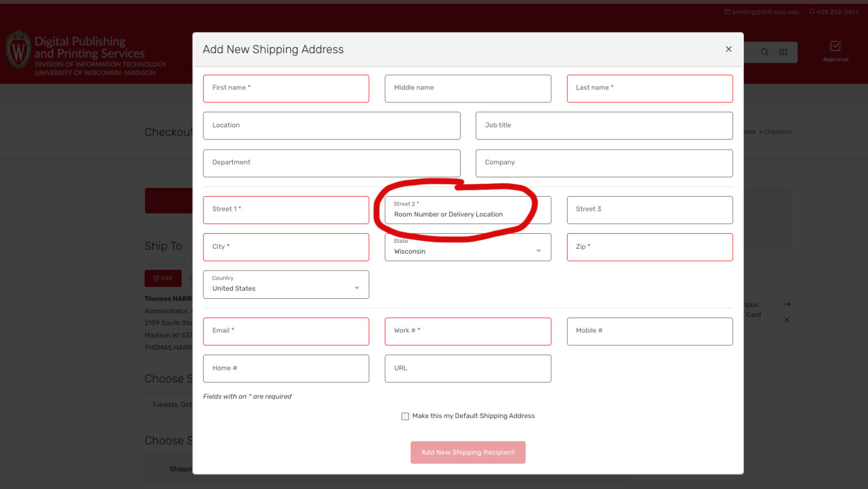Click the Zip field

650,247
